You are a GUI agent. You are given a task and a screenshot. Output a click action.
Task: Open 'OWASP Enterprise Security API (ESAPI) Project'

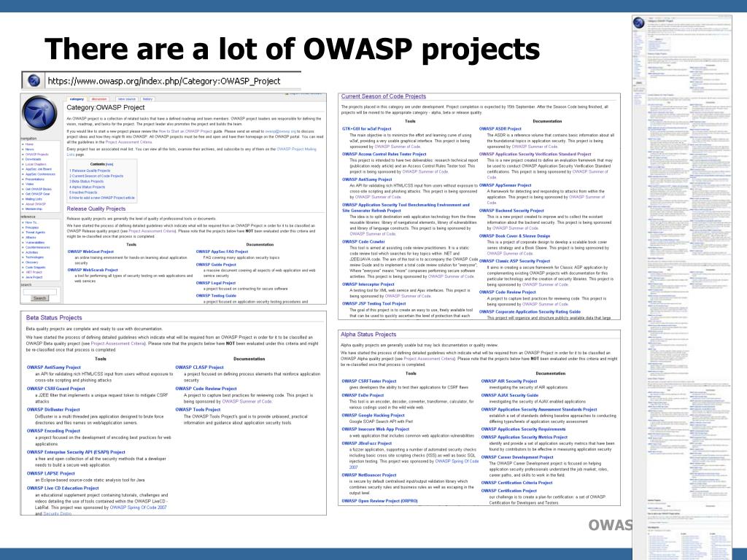[x=76, y=452]
